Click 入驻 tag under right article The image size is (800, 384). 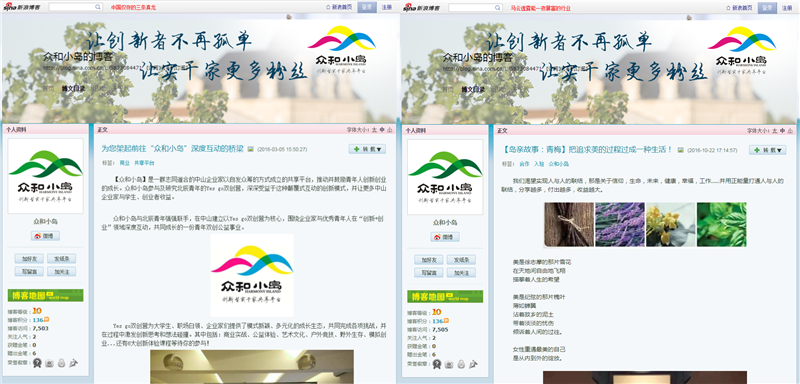tap(539, 164)
